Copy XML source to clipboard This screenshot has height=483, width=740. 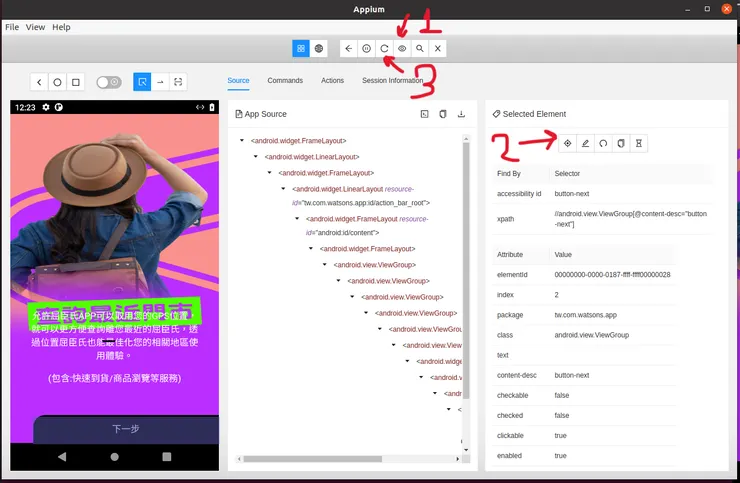(443, 114)
